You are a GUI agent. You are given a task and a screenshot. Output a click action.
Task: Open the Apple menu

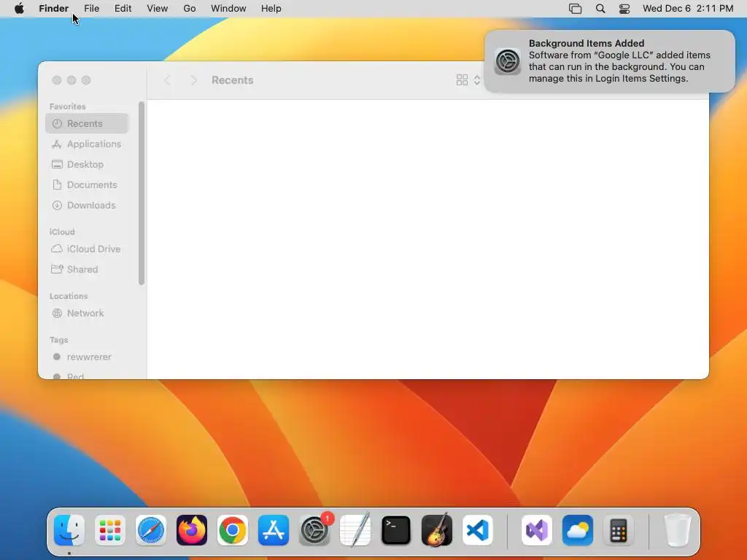pos(19,9)
